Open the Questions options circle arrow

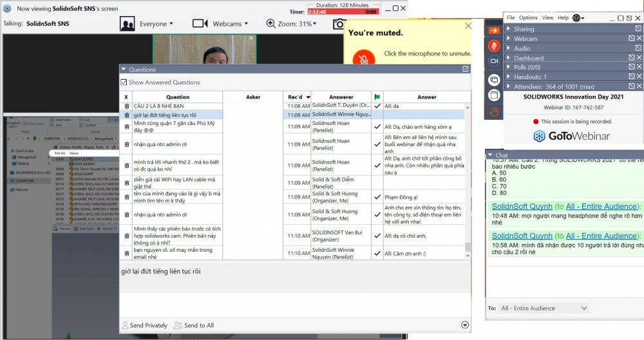click(x=464, y=325)
